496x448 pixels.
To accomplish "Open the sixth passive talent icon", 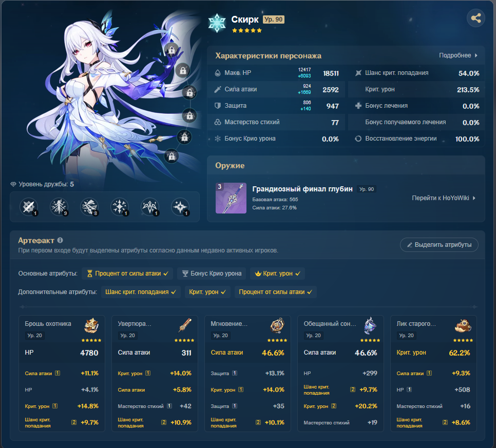I will (x=180, y=207).
